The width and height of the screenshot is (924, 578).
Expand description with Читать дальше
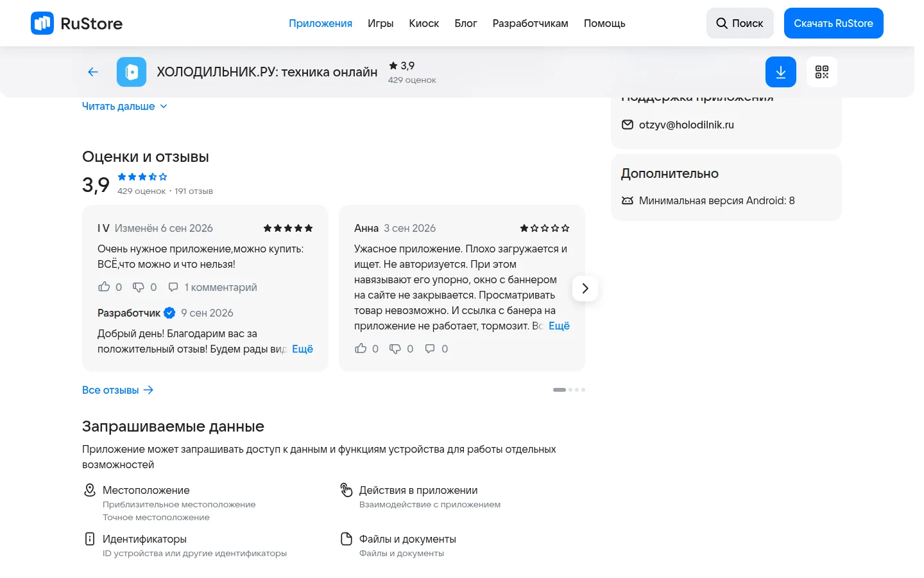[124, 106]
